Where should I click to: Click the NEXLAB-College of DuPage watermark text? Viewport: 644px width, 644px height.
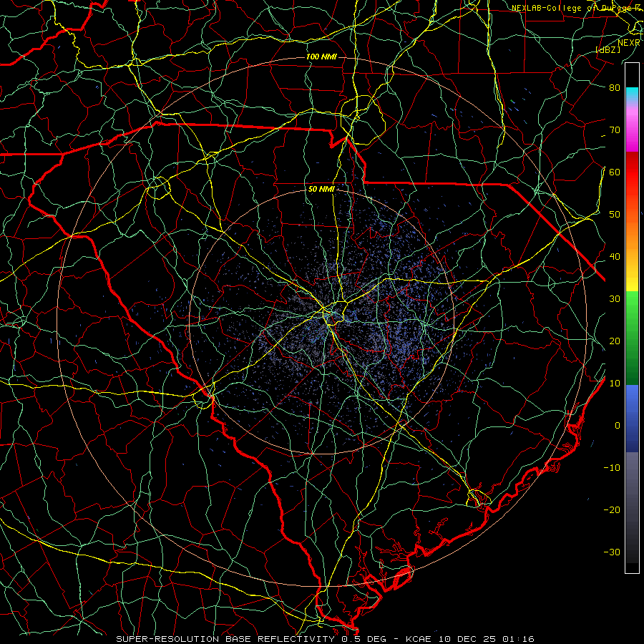coord(575,8)
